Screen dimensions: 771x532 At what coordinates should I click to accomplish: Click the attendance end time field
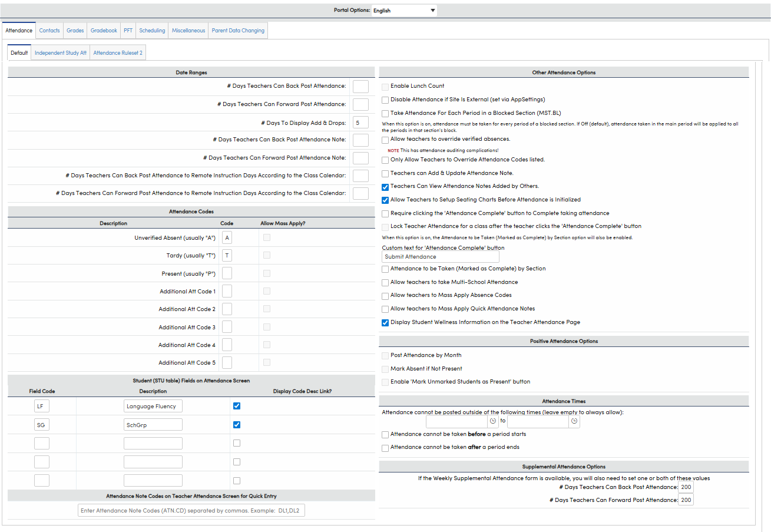(538, 422)
